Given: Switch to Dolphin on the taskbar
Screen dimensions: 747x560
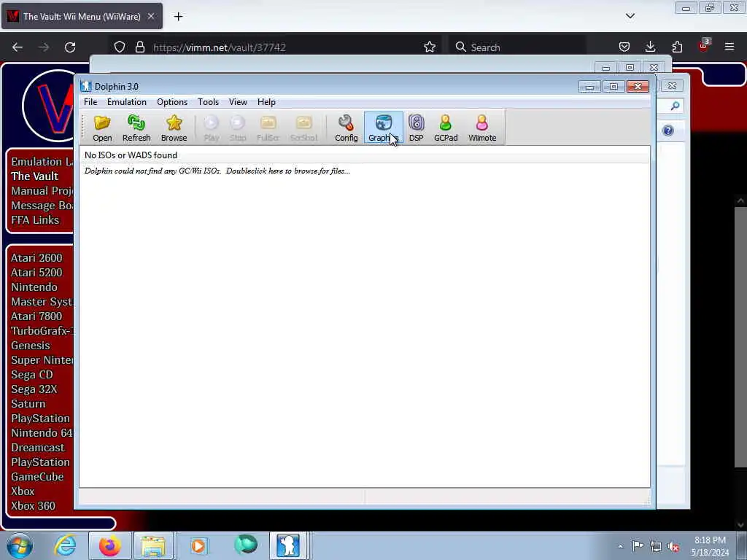Looking at the screenshot, I should point(287,545).
